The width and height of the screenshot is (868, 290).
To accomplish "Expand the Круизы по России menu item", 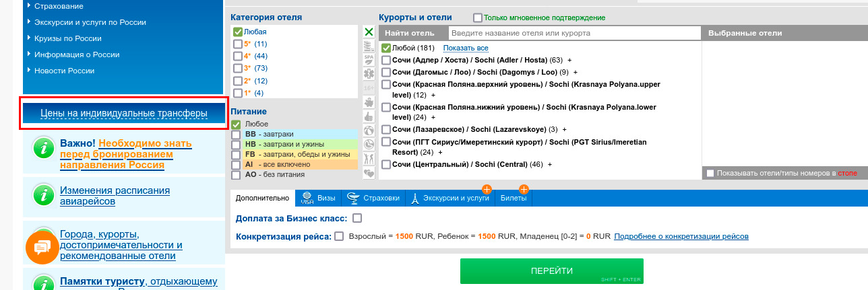I will [x=67, y=38].
